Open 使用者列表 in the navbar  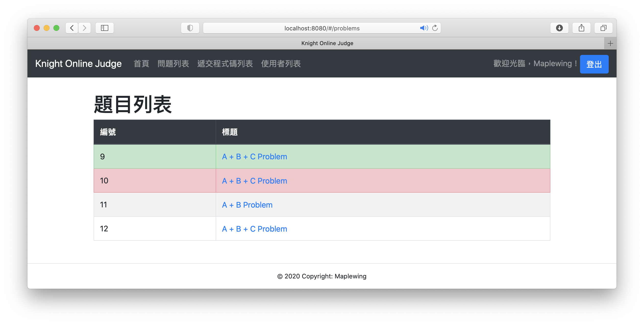pyautogui.click(x=281, y=63)
